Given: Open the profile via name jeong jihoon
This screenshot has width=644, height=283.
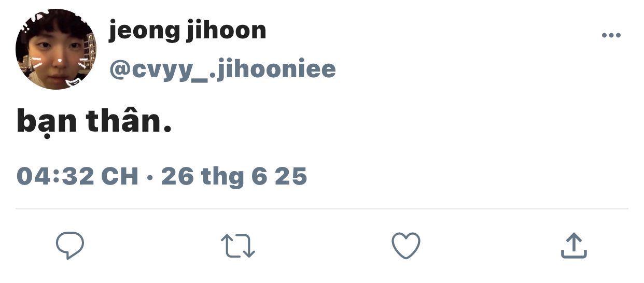Looking at the screenshot, I should tap(187, 31).
